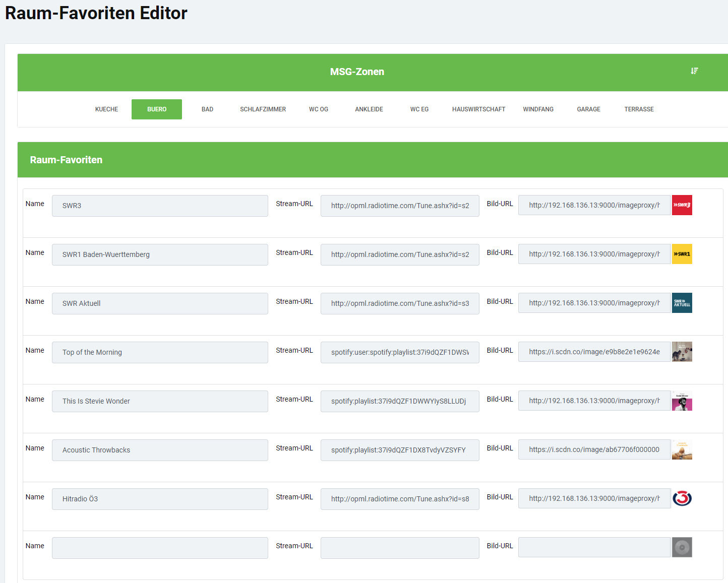Click the MSG-Zonen header title
Screen dimensions: 728x583
357,72
